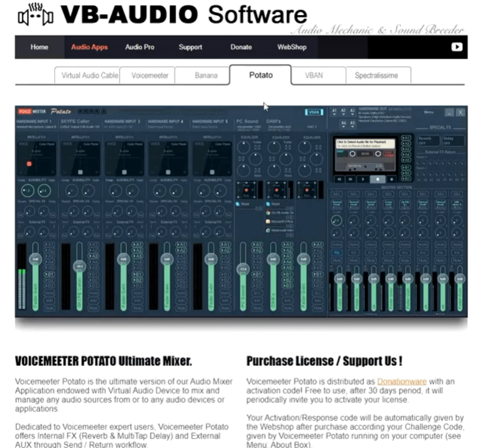Image resolution: width=483 pixels, height=448 pixels.
Task: Open the Donate page
Action: (241, 47)
